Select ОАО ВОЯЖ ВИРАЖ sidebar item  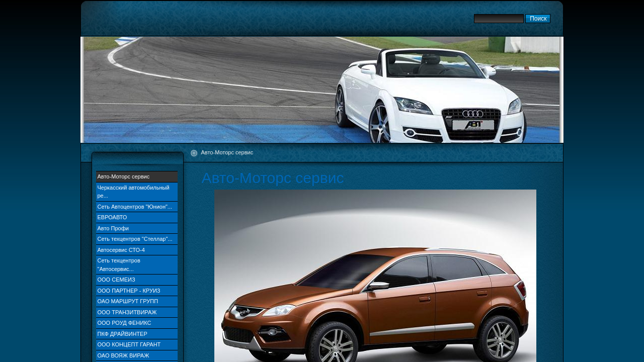(137, 355)
